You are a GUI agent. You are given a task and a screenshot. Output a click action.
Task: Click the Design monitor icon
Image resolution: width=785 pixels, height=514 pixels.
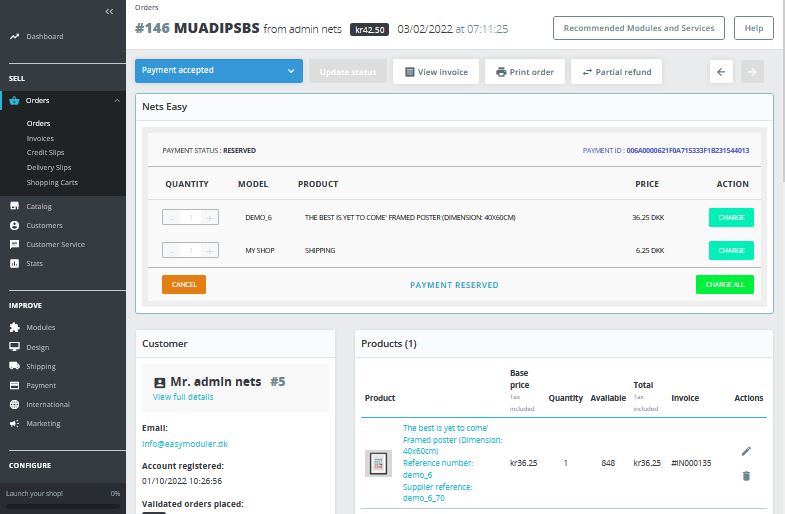[x=15, y=346]
